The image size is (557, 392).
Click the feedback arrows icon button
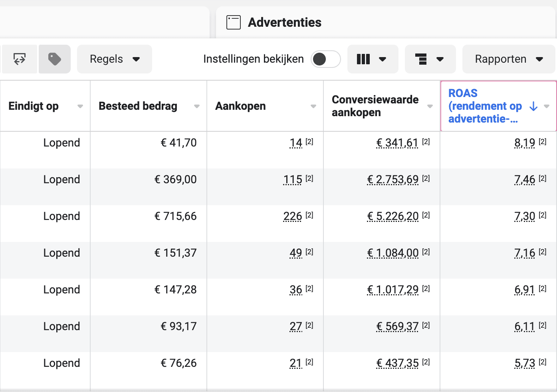tap(20, 59)
